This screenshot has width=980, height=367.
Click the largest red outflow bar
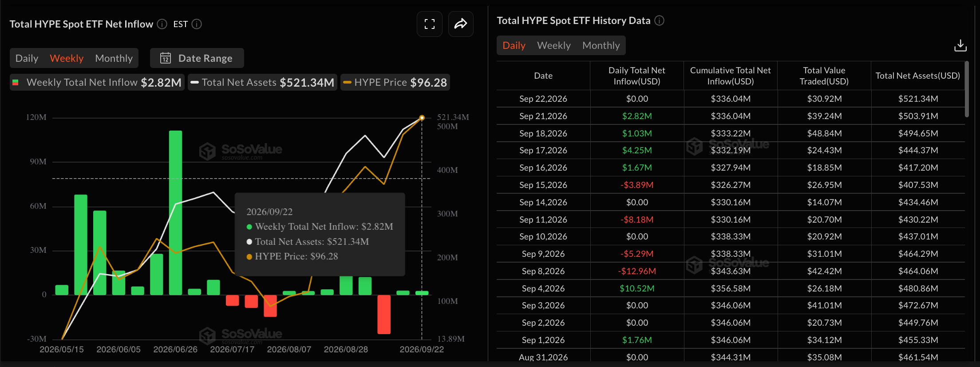(384, 314)
